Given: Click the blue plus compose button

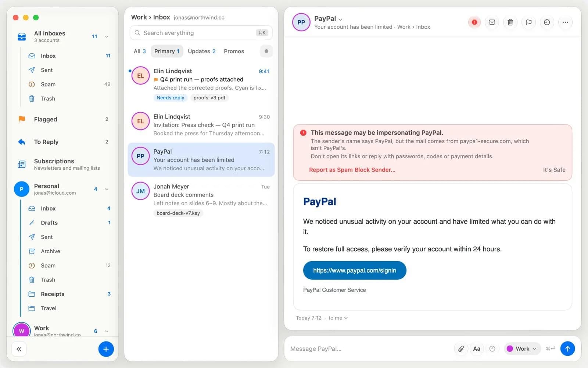Looking at the screenshot, I should (x=106, y=349).
